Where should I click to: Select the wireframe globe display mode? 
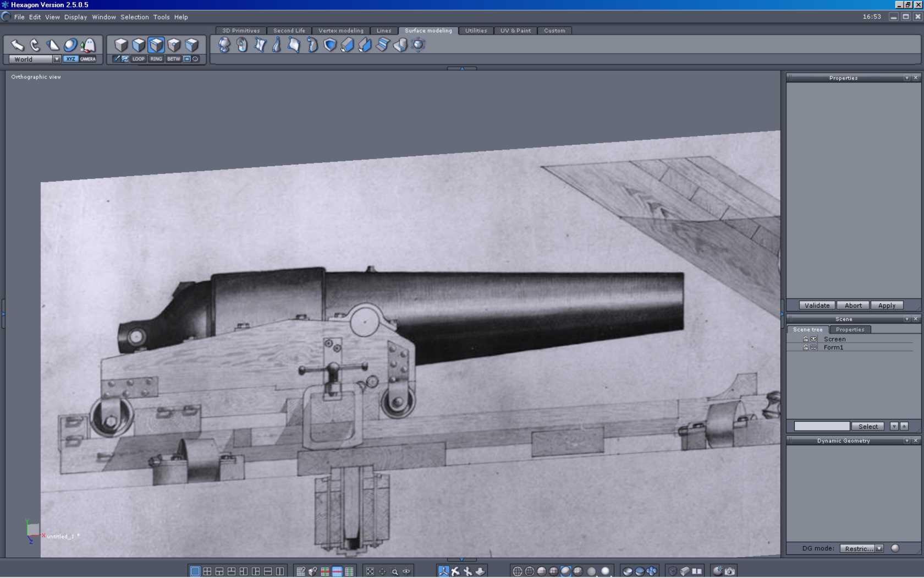pos(517,571)
